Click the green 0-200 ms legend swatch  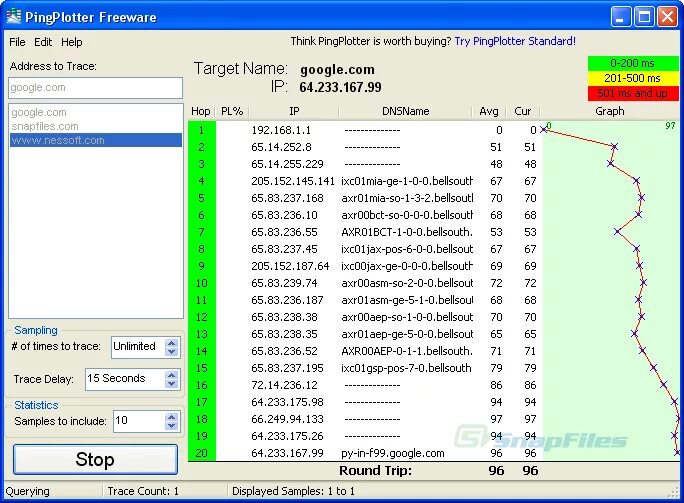[x=633, y=63]
